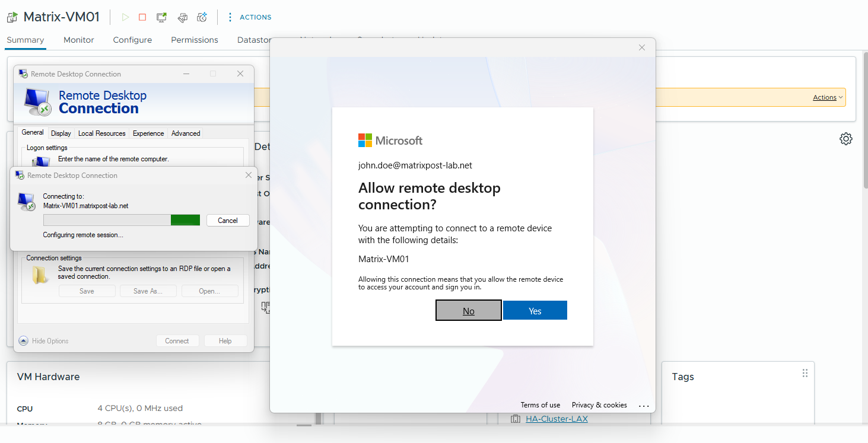The image size is (868, 443).
Task: Click the green Power On icon
Action: pos(125,17)
